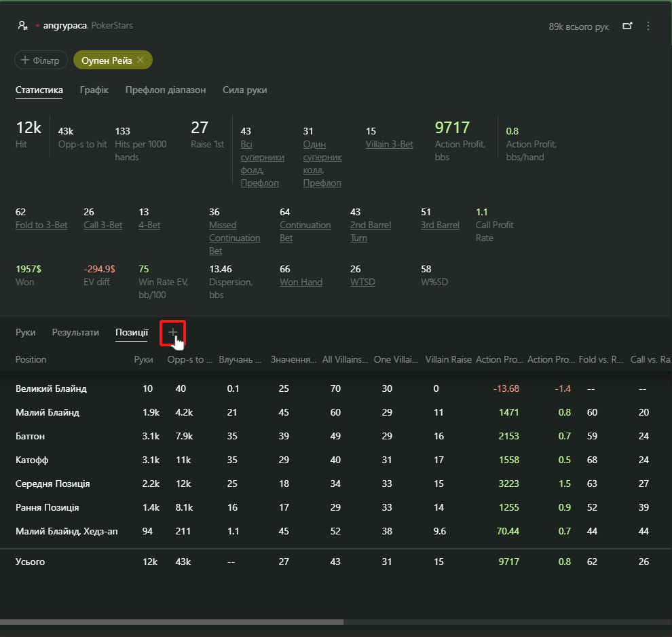Click the Won Hand stat link

[301, 282]
